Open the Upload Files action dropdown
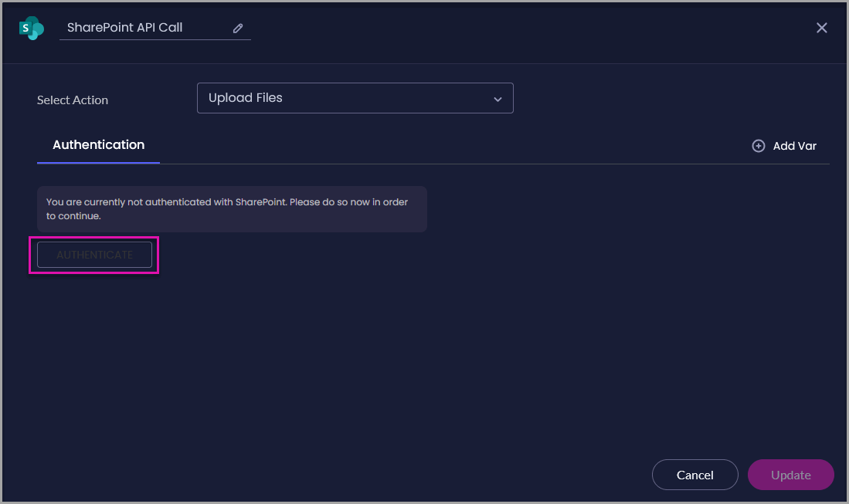The width and height of the screenshot is (849, 504). pyautogui.click(x=355, y=98)
